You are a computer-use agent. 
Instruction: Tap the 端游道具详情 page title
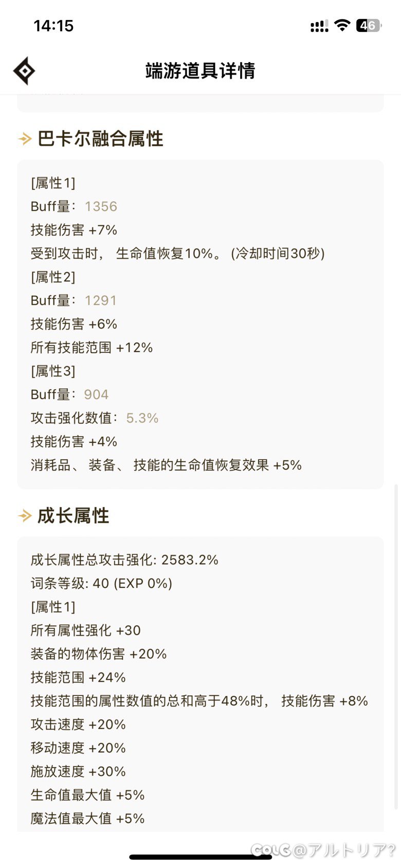pos(200,71)
